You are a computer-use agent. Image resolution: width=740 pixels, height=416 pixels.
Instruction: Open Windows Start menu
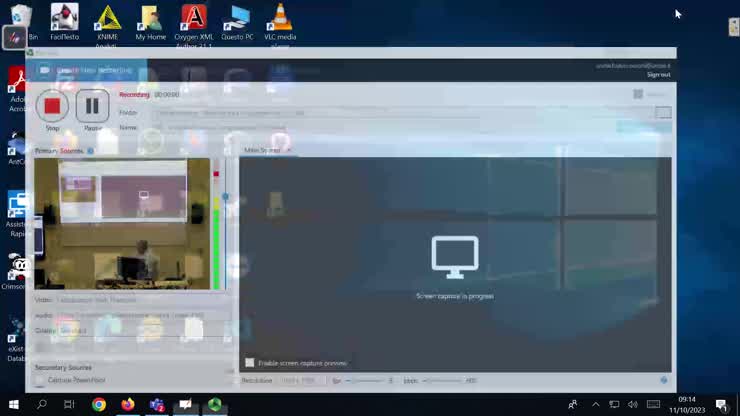coord(14,405)
